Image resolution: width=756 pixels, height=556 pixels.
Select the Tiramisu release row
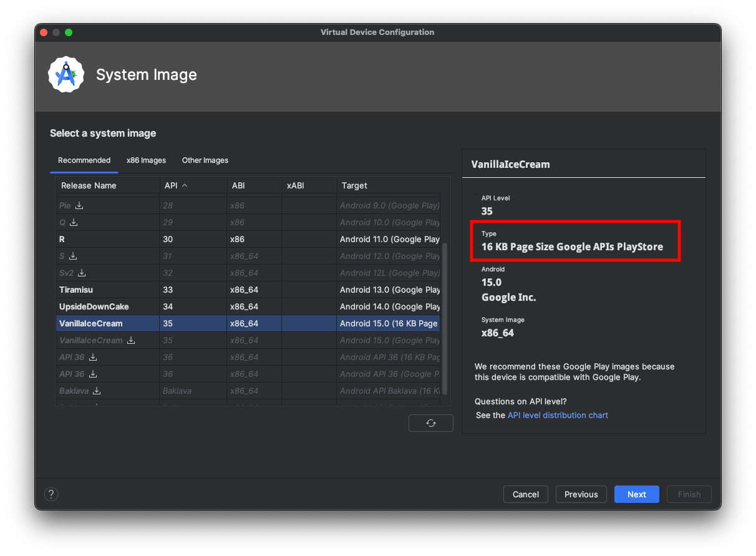pyautogui.click(x=248, y=290)
